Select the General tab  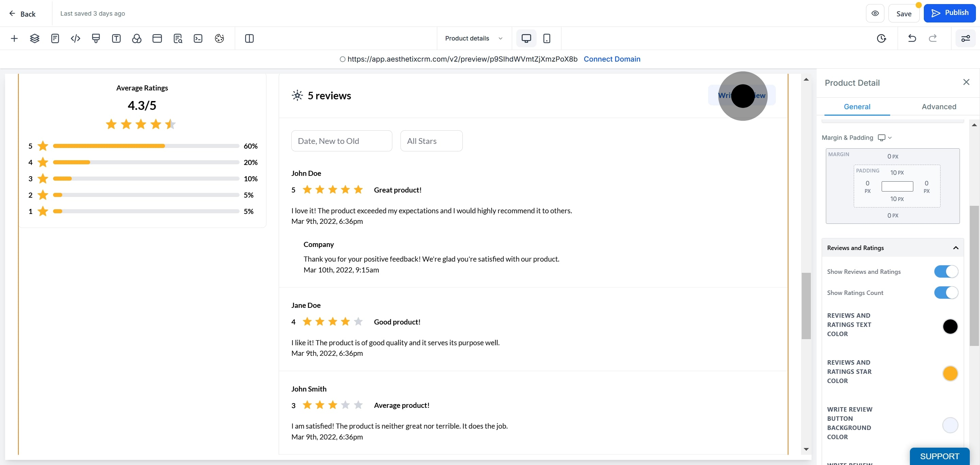pos(857,107)
